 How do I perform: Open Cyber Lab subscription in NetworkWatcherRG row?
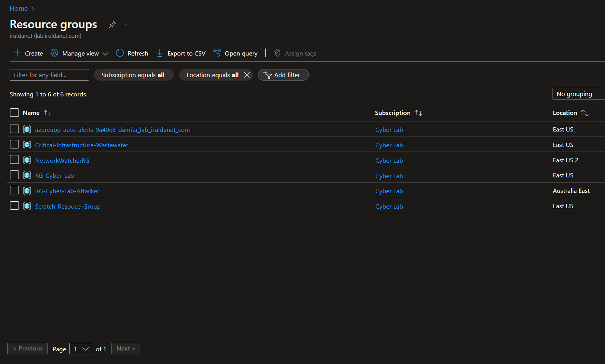point(389,160)
